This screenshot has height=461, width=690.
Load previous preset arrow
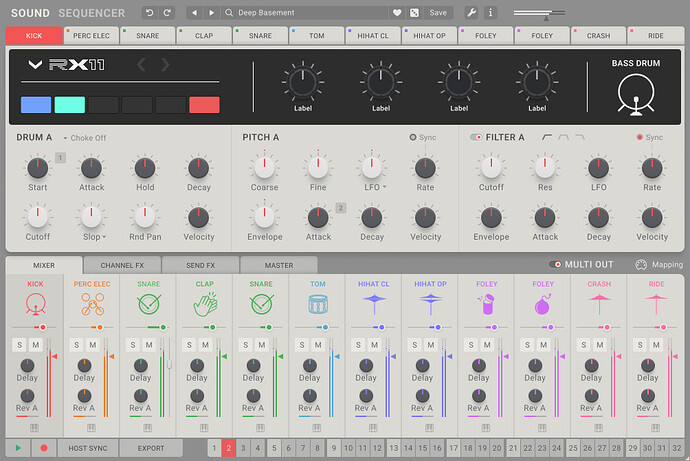pyautogui.click(x=195, y=13)
